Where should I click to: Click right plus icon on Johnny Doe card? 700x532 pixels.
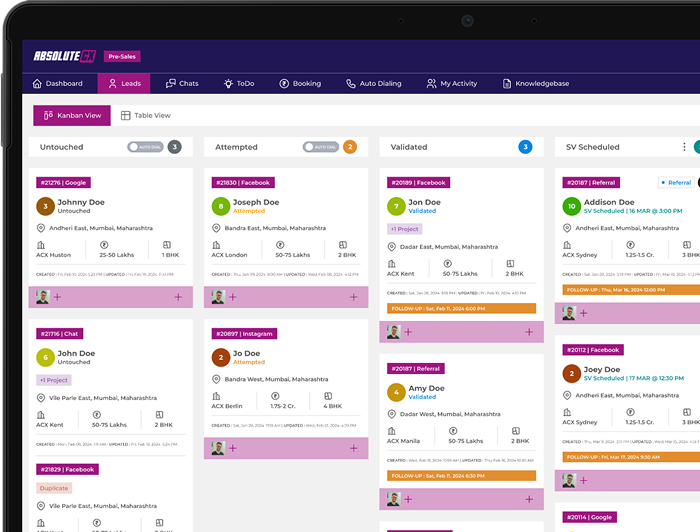(x=178, y=297)
